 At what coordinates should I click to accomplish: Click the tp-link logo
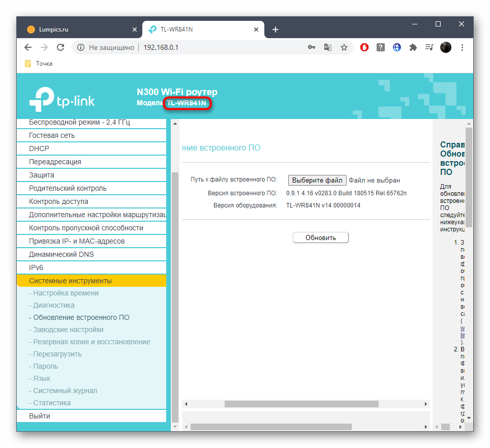[62, 99]
